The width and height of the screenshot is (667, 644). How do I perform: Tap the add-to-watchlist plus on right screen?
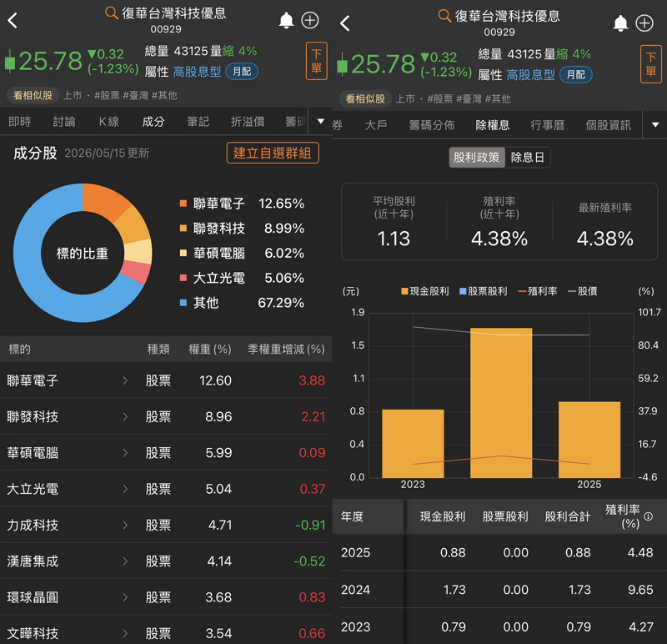point(644,23)
